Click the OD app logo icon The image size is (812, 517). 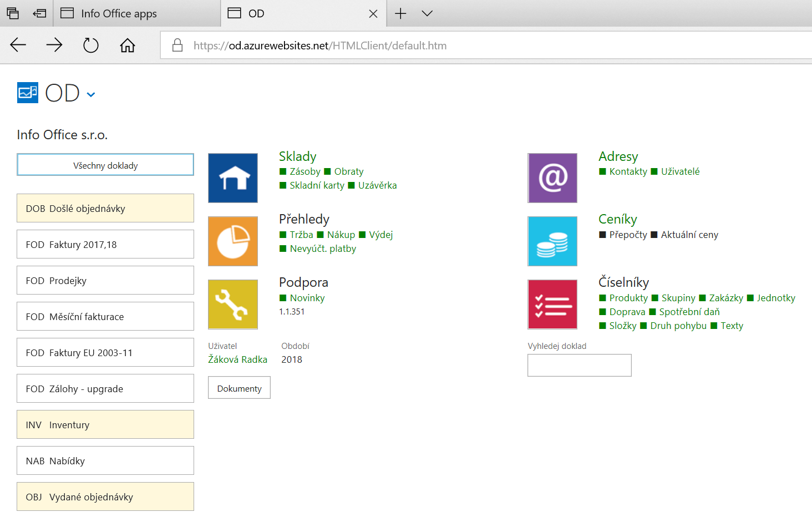coord(28,93)
